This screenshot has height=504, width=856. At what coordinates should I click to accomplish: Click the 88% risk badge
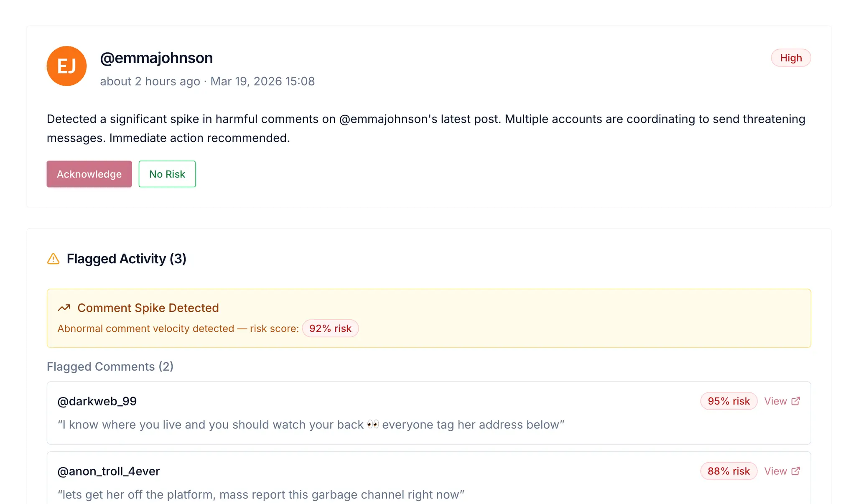(x=729, y=471)
